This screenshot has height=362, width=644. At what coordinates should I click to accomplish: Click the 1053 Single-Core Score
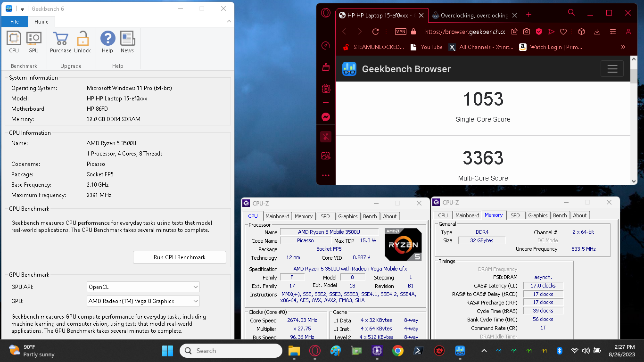pyautogui.click(x=483, y=99)
